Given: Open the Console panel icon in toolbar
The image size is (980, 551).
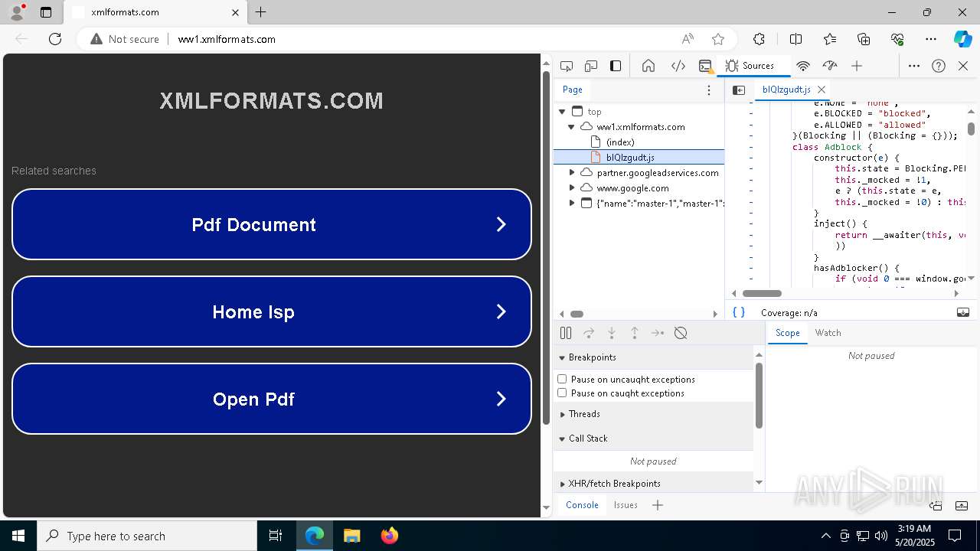Looking at the screenshot, I should [x=705, y=66].
